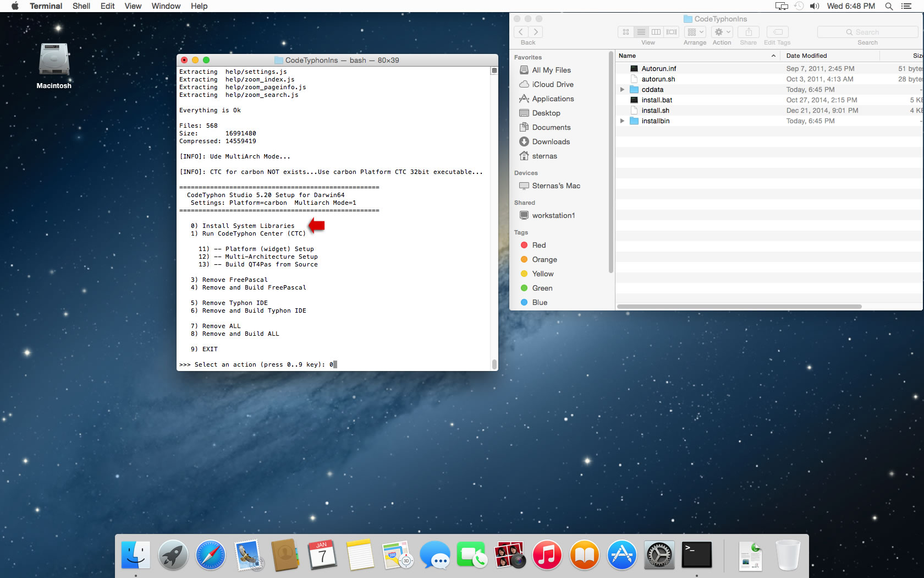924x578 pixels.
Task: Open Mail stamp icon in Dock
Action: point(248,554)
